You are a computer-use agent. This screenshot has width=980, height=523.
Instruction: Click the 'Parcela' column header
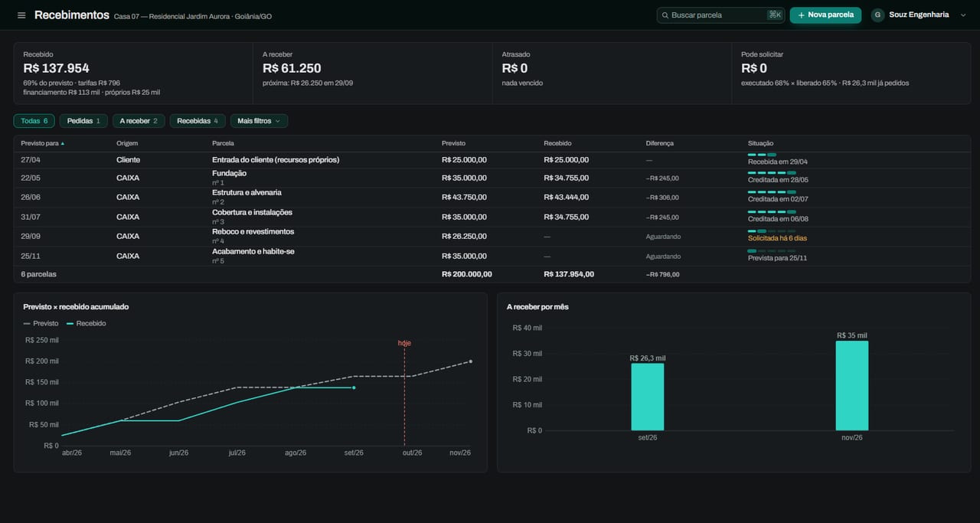pyautogui.click(x=223, y=143)
